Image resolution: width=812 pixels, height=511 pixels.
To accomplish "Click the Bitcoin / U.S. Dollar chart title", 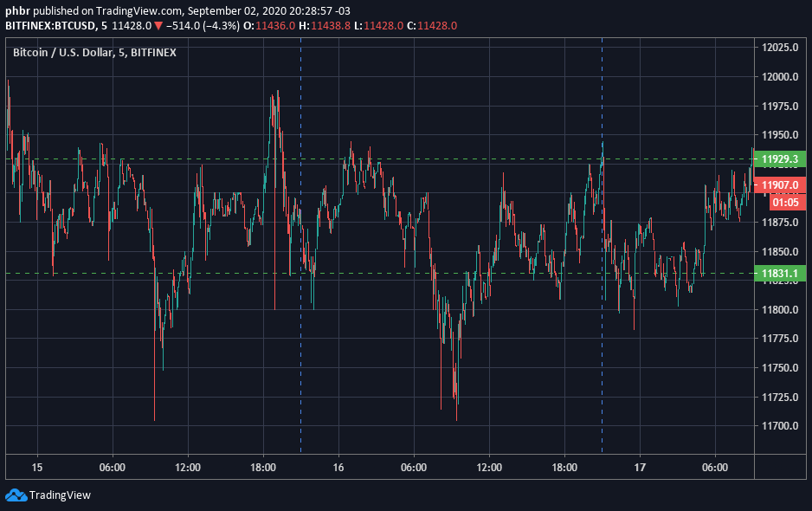I will pyautogui.click(x=94, y=53).
